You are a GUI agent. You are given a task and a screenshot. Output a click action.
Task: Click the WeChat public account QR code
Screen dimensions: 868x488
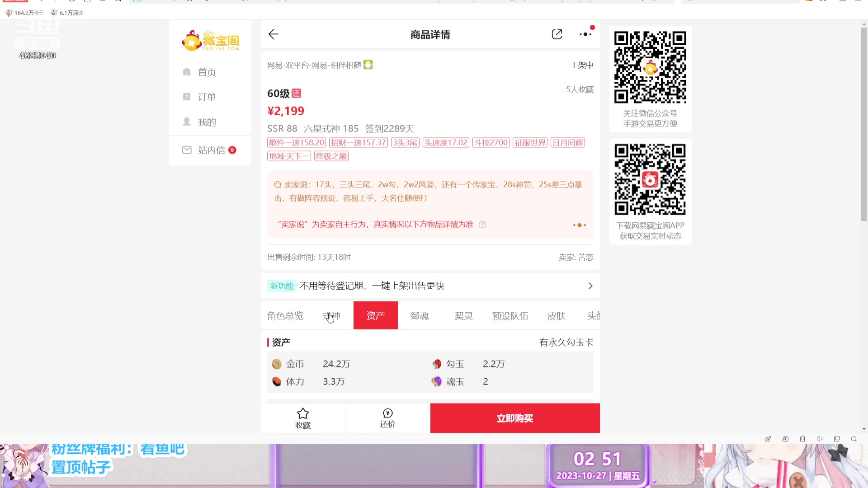click(650, 67)
